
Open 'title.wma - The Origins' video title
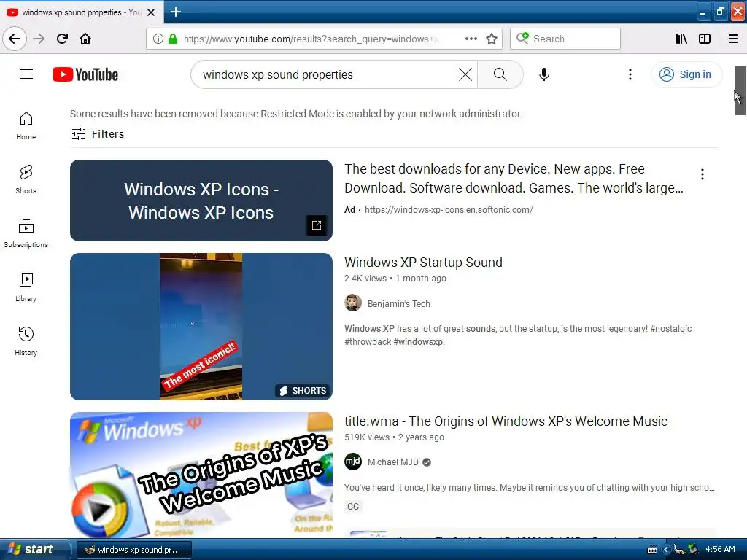pyautogui.click(x=506, y=421)
